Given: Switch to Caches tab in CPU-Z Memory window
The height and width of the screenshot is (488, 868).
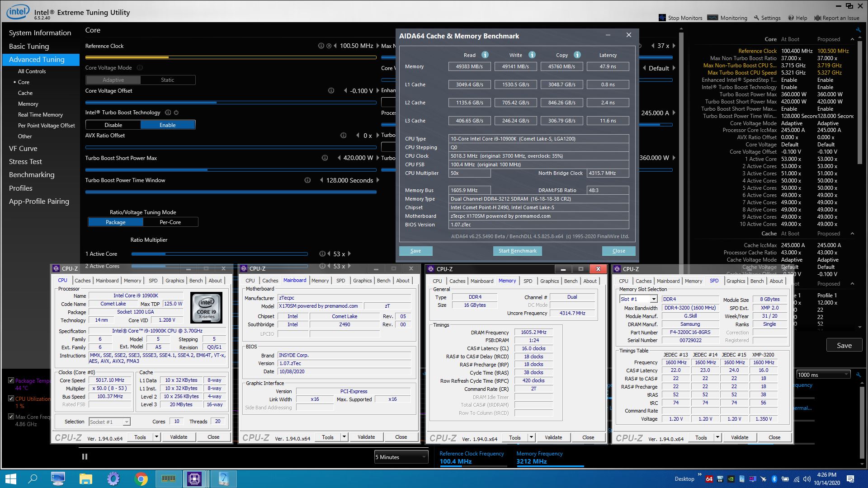Looking at the screenshot, I should point(457,281).
